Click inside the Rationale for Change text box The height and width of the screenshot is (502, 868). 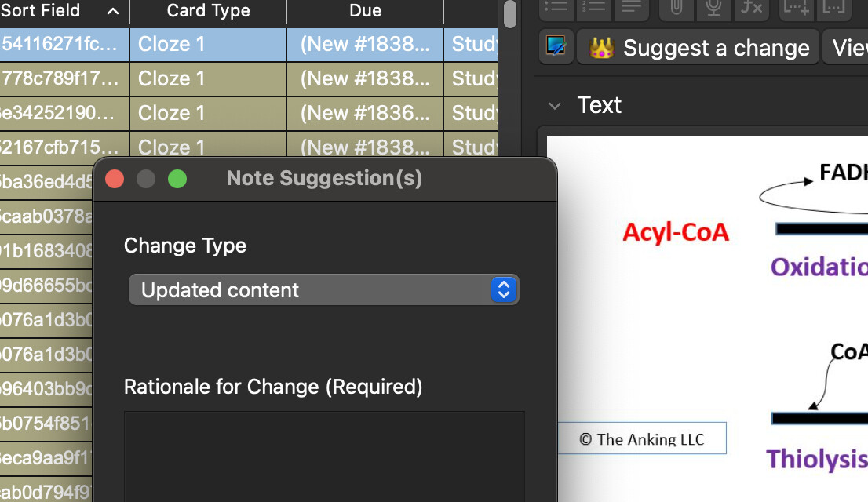[323, 455]
